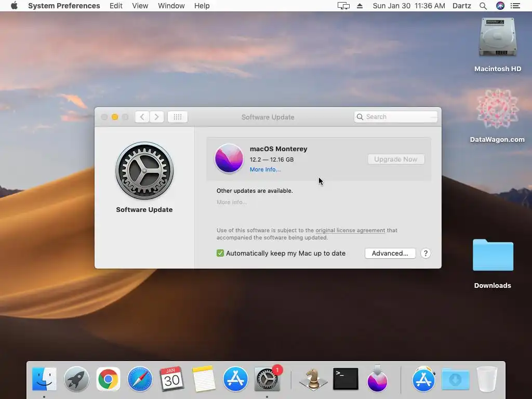
Task: Click the eject icon in menu bar
Action: click(360, 6)
